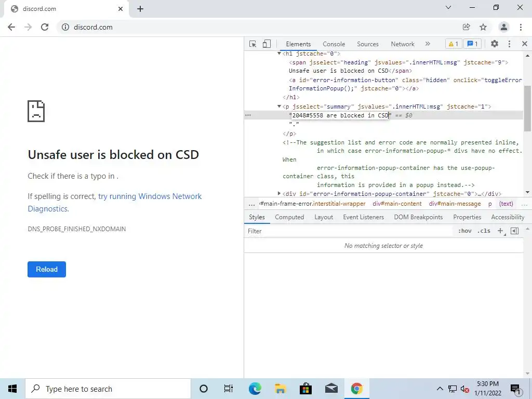Switch to the Console tab
Image resolution: width=532 pixels, height=399 pixels.
[334, 44]
